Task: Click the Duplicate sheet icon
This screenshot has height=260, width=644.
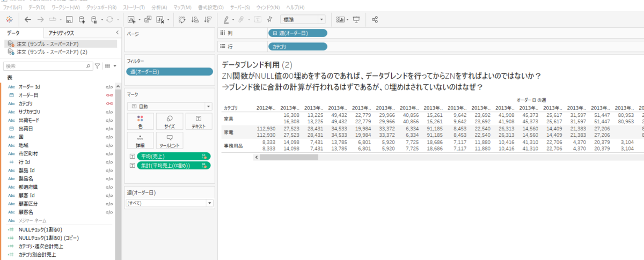Action: [x=147, y=19]
